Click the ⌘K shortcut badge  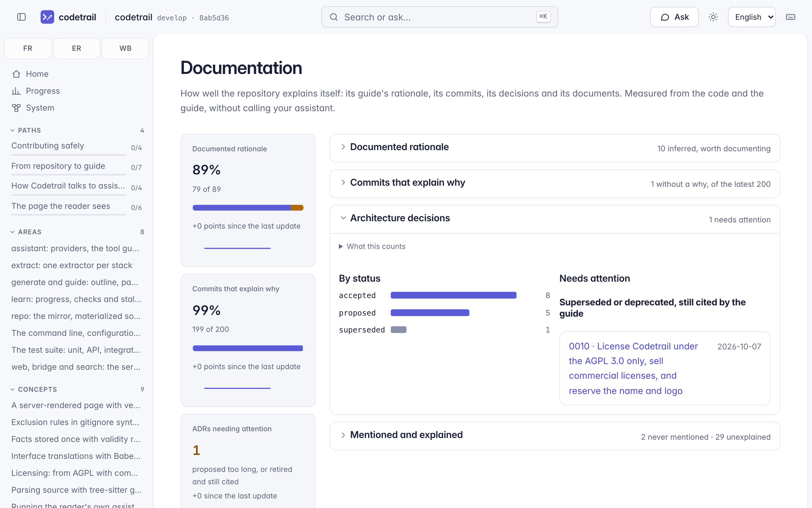(543, 17)
